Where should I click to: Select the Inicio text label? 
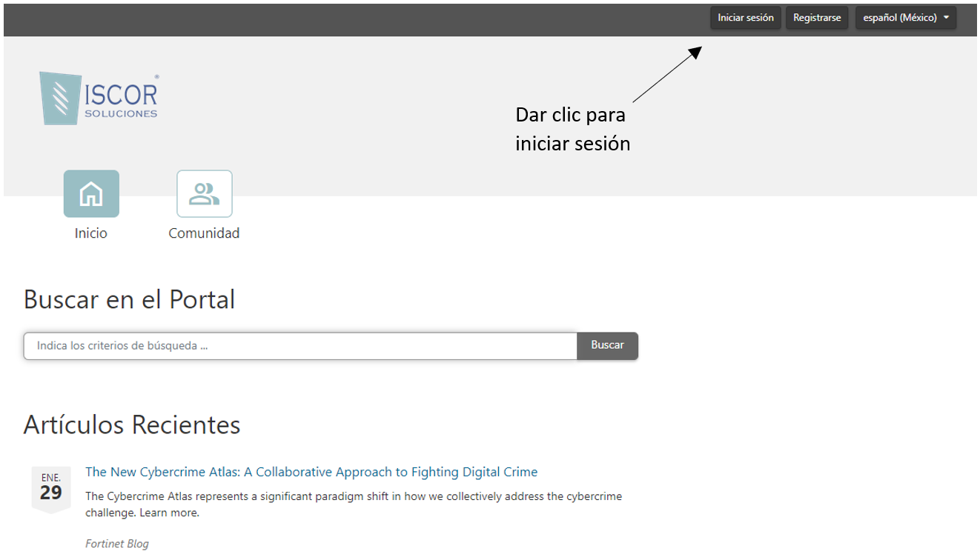click(91, 233)
